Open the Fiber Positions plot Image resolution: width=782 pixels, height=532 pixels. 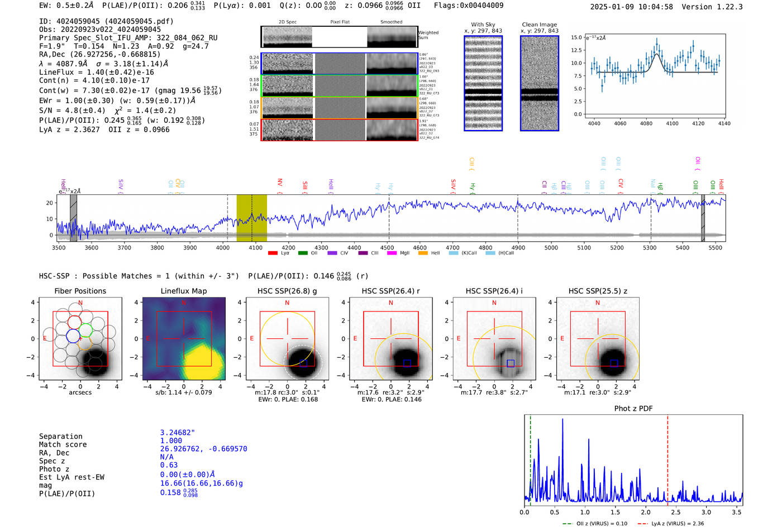pos(80,339)
